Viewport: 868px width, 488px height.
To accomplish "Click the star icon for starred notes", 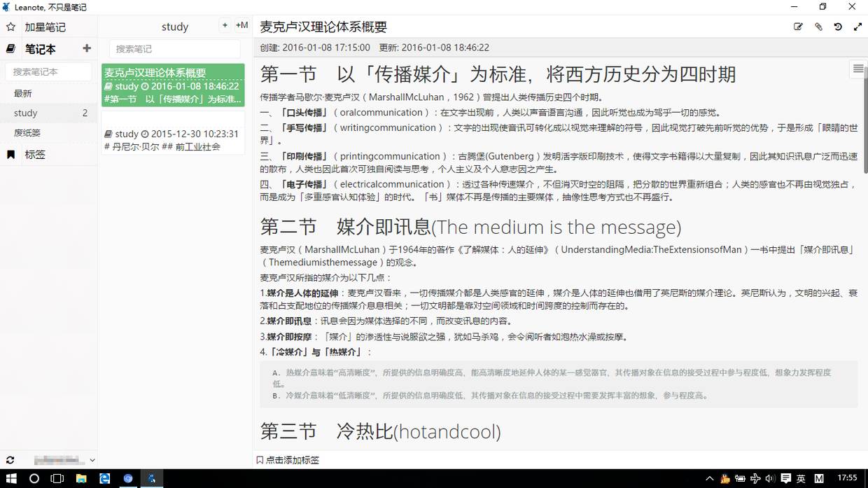I will coord(10,27).
